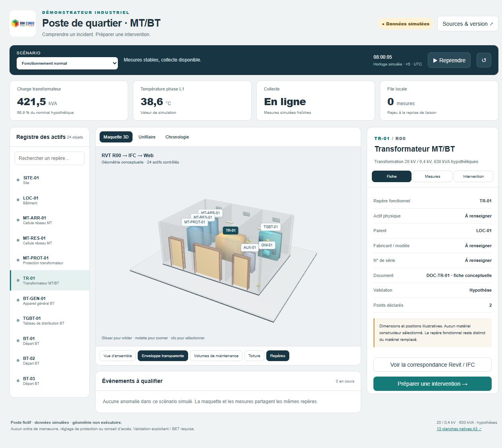The width and height of the screenshot is (502, 448).
Task: Toggle Volumes de maintenance display
Action: (x=216, y=356)
